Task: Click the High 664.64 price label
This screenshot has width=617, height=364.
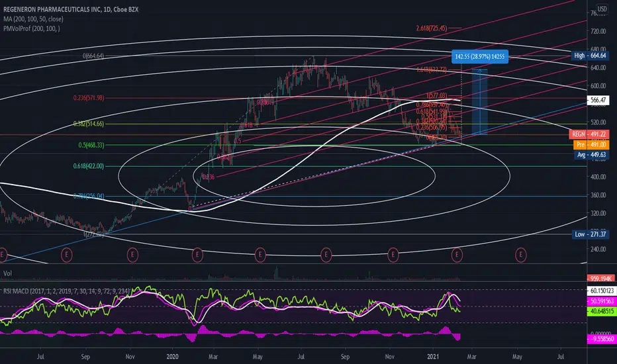Action: [590, 56]
